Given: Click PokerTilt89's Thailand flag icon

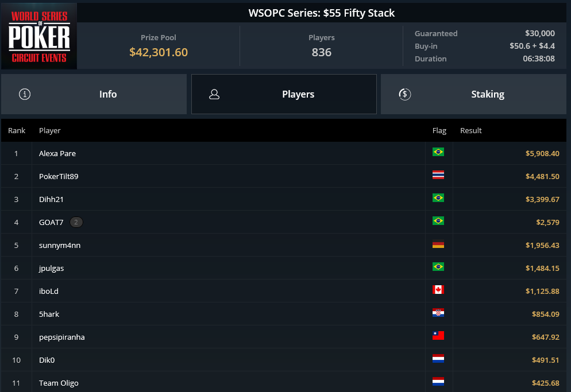Looking at the screenshot, I should (438, 174).
